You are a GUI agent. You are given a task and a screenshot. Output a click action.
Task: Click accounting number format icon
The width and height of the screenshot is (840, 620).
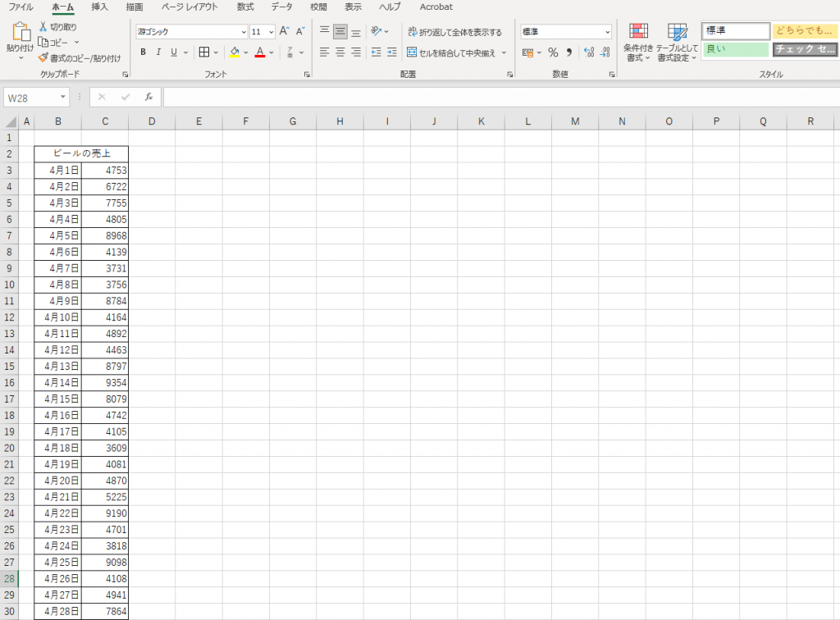point(527,52)
